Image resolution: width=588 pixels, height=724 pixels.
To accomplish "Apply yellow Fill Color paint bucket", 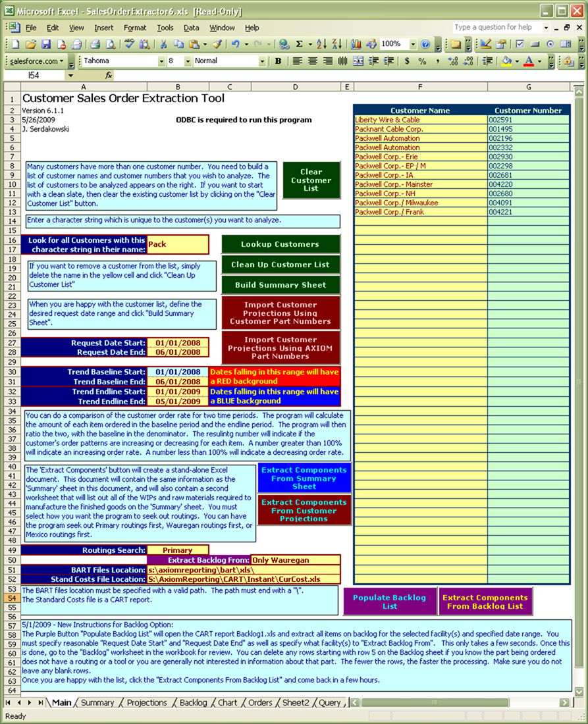I will coord(507,61).
